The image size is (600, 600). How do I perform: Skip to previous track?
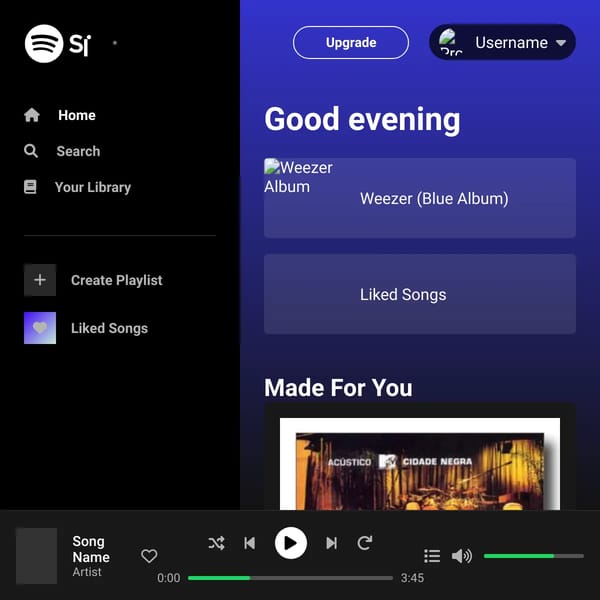coord(249,543)
